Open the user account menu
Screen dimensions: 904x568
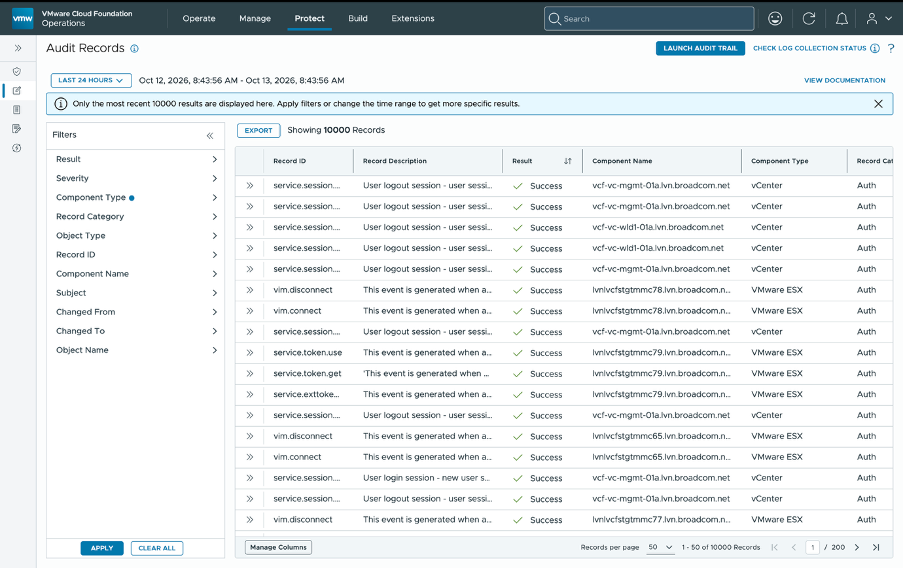879,18
